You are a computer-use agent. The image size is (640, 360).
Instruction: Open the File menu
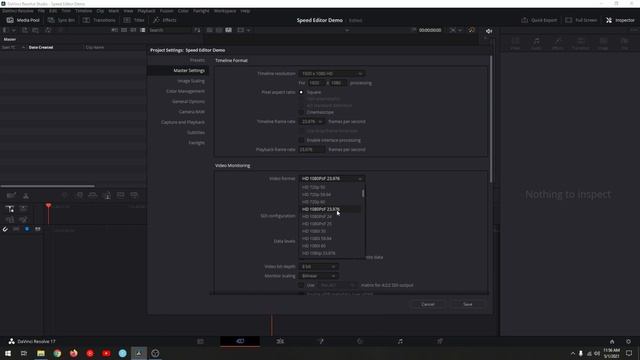click(41, 11)
